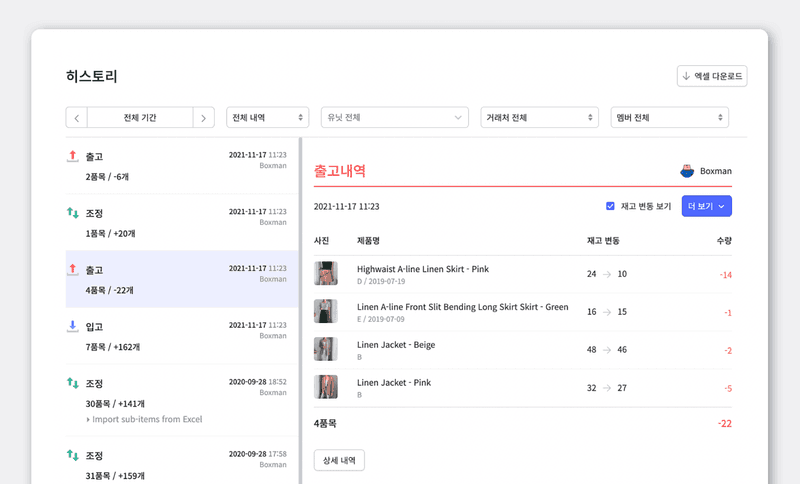800x484 pixels.
Task: Click green adjustment icon on 30품목 entry
Action: point(73,383)
